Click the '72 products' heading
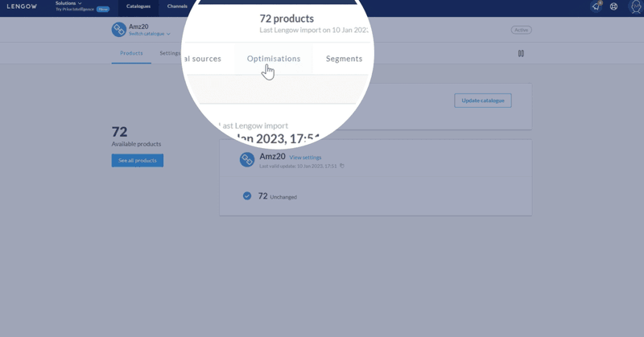The height and width of the screenshot is (337, 644). point(287,18)
